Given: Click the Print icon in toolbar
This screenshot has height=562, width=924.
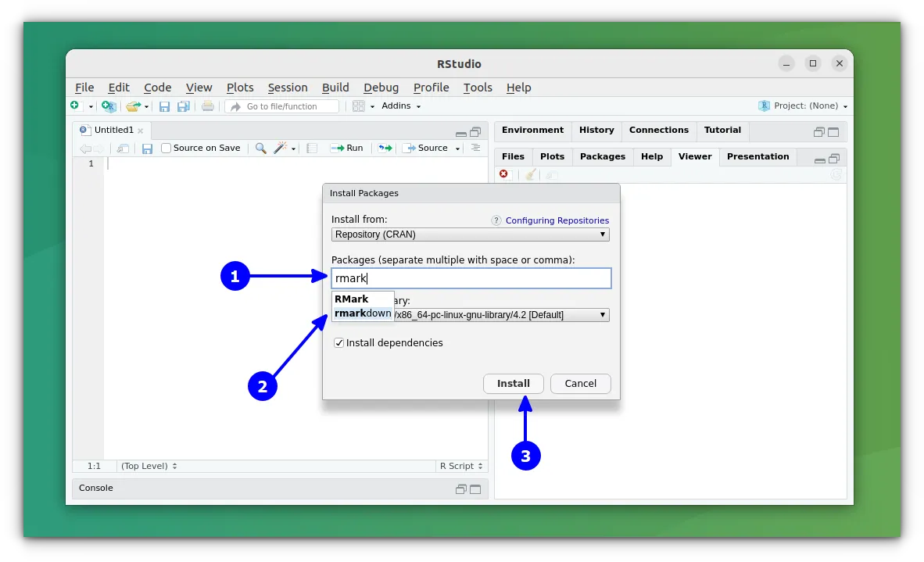Looking at the screenshot, I should pos(207,106).
